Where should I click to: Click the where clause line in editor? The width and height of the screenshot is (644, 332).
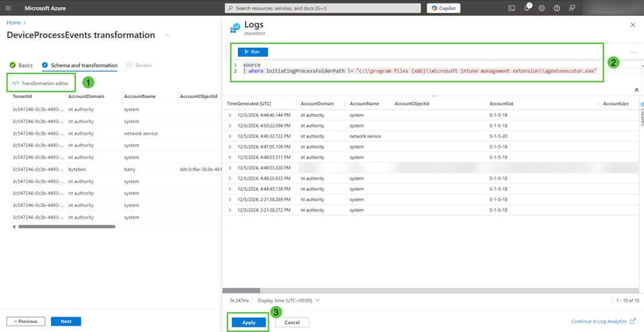pyautogui.click(x=420, y=71)
